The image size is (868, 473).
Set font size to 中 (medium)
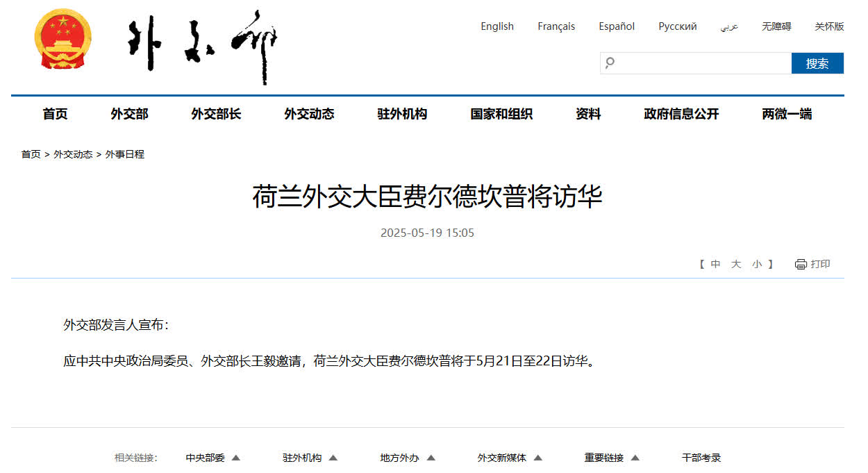[715, 264]
